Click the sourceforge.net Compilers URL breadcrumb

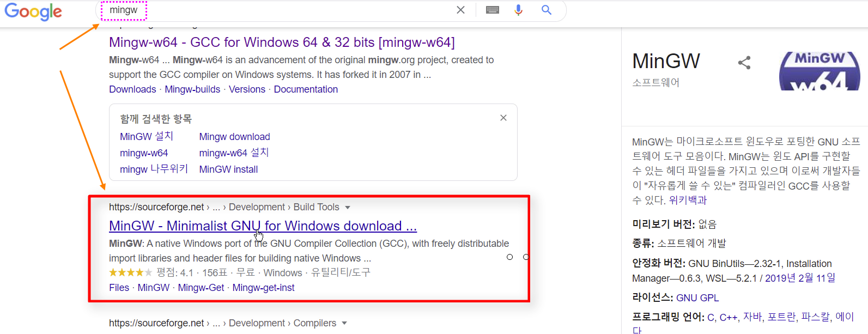pos(222,323)
